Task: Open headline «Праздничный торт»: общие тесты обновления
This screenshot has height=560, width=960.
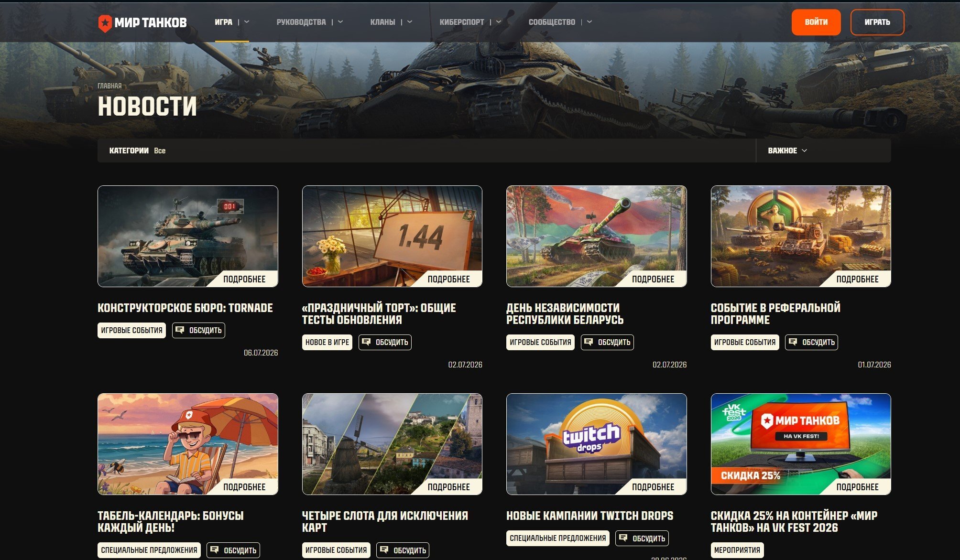Action: click(x=379, y=314)
